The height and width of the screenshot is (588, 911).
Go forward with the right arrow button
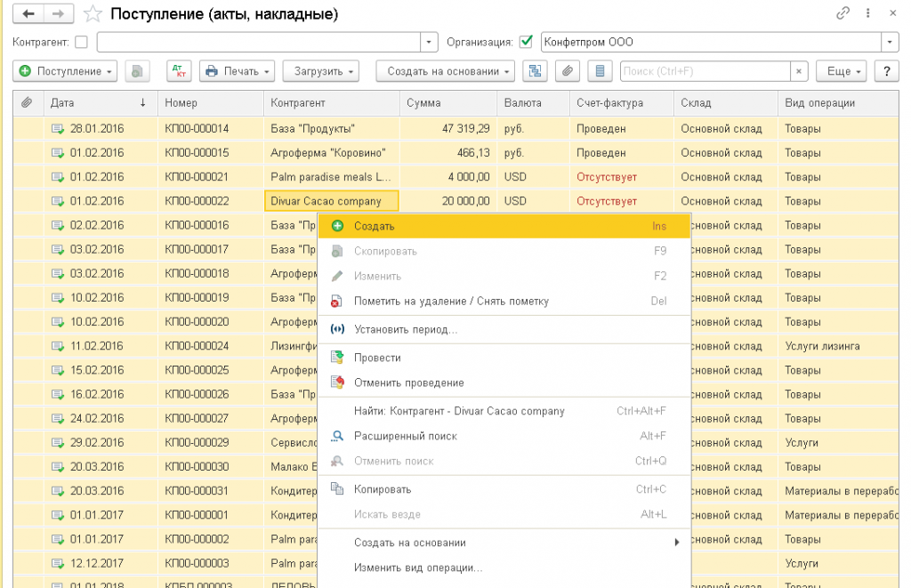point(58,13)
